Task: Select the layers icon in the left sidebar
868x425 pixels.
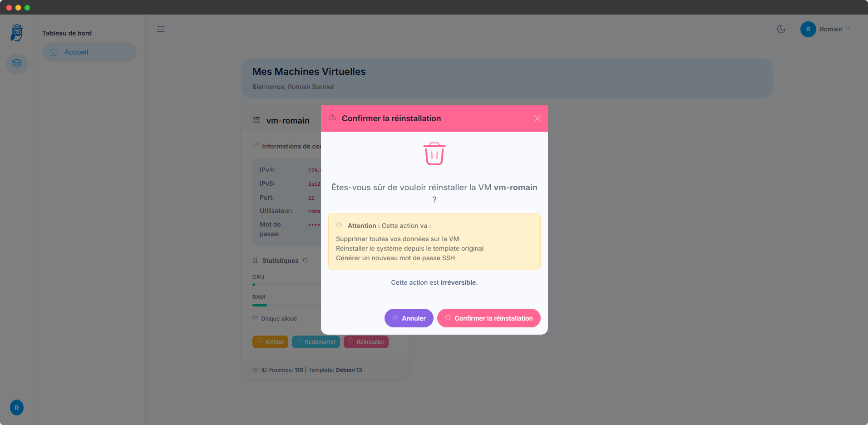Action: pos(17,64)
